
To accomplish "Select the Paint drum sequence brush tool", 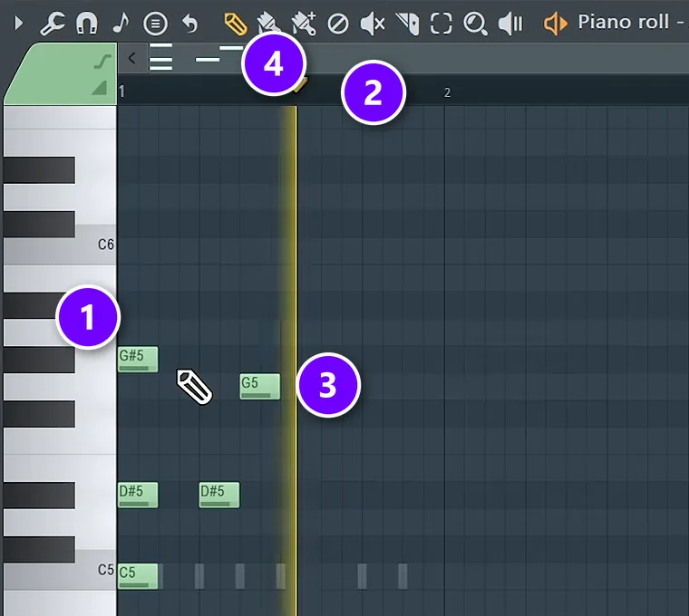I will point(304,24).
